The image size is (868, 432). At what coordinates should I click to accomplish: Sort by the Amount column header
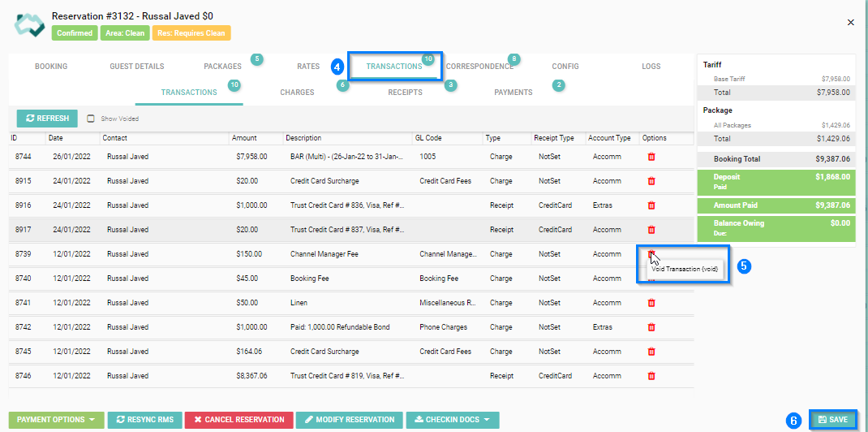[244, 138]
